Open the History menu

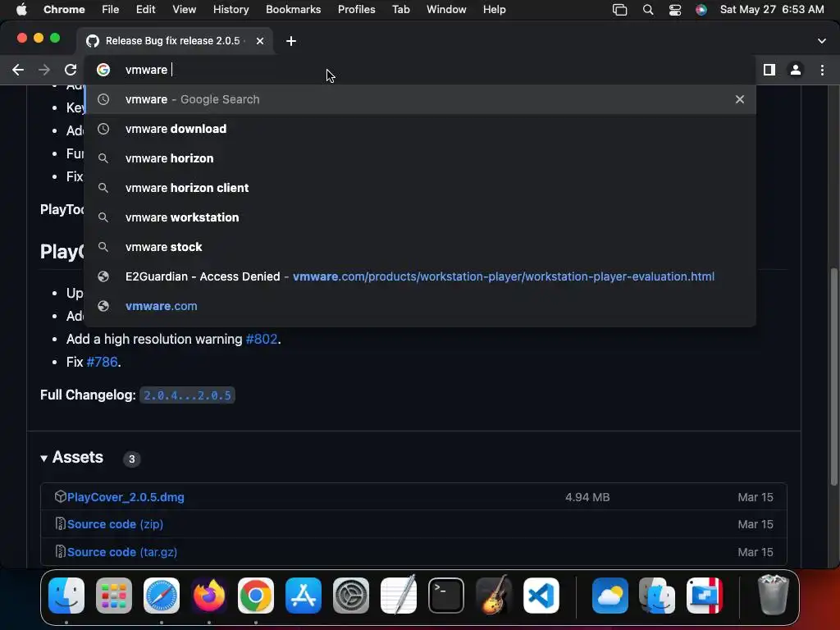(x=231, y=10)
